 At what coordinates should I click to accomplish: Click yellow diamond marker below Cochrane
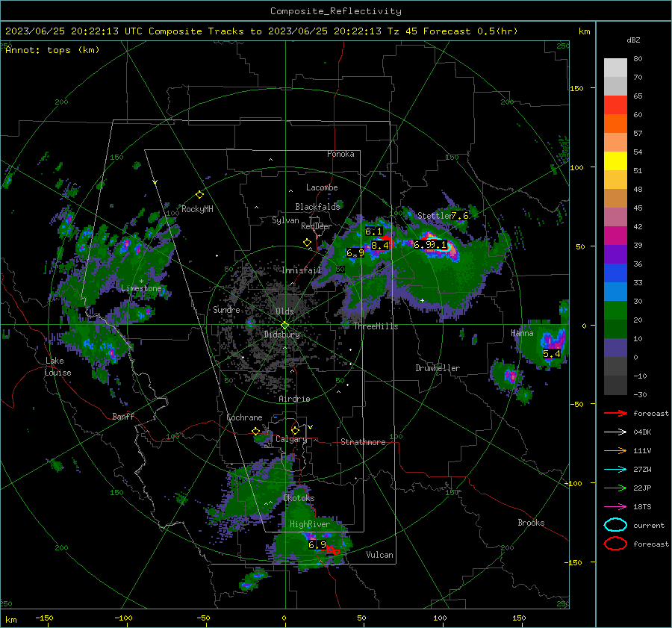tap(256, 431)
